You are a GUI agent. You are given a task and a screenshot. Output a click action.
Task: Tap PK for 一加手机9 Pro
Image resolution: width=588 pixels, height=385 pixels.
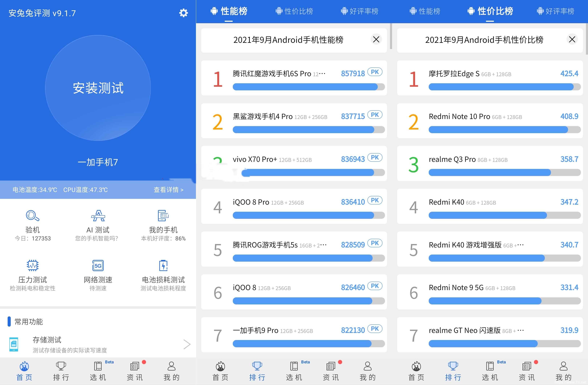pyautogui.click(x=375, y=329)
